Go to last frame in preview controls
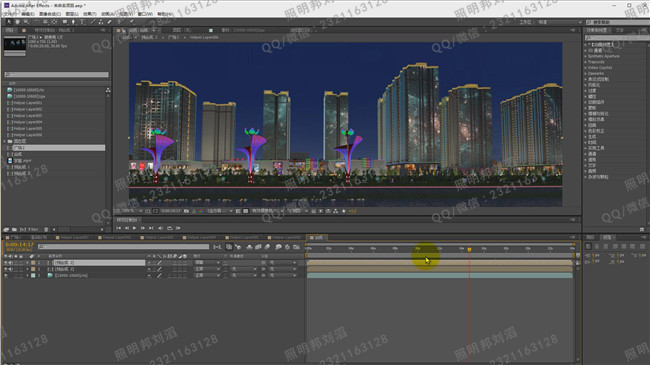The height and width of the screenshot is (365, 650). click(151, 228)
